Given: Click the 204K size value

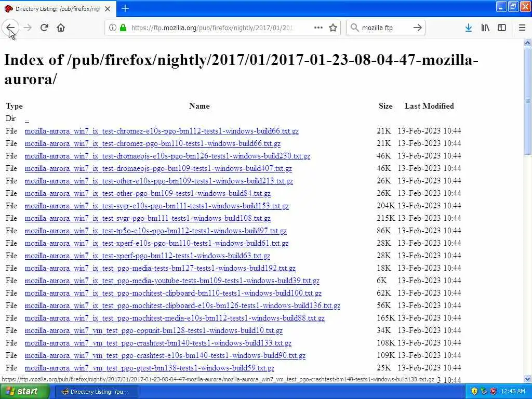Looking at the screenshot, I should 386,206.
